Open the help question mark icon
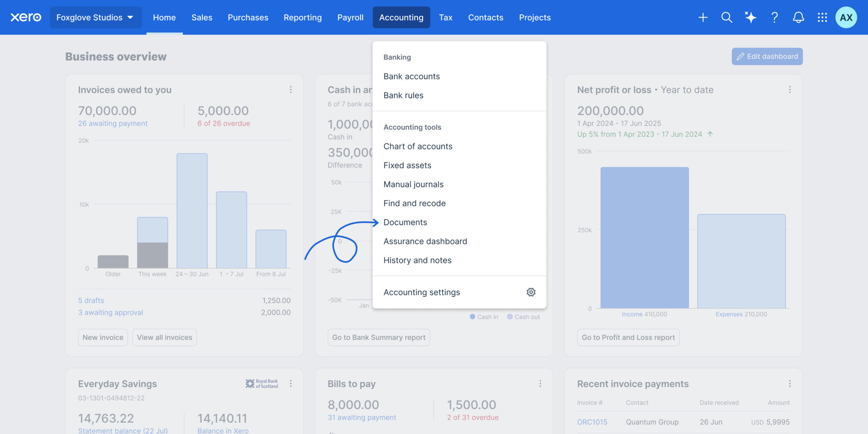868x434 pixels. click(x=774, y=17)
